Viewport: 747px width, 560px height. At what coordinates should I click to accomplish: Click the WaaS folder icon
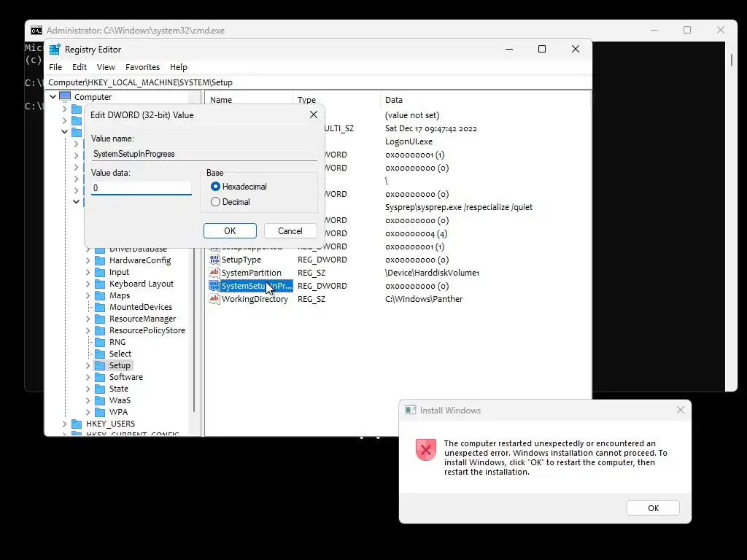[100, 400]
